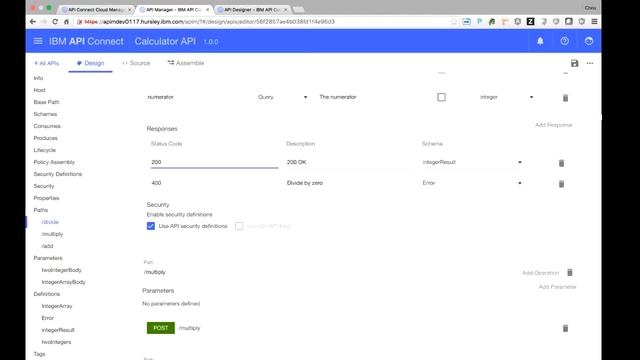Screen dimensions: 640x360
Task: Click Add Operation for /multiply
Action: [x=540, y=273]
